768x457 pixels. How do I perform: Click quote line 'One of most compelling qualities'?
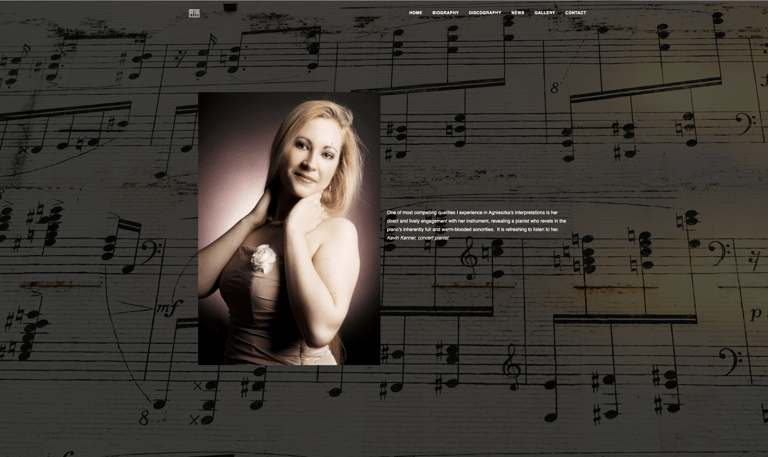coord(473,213)
